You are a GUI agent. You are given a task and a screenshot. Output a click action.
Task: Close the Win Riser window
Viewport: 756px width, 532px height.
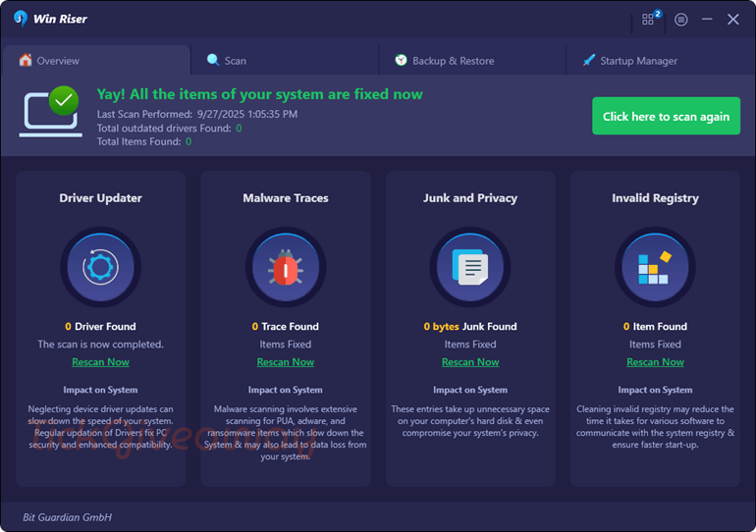tap(732, 20)
